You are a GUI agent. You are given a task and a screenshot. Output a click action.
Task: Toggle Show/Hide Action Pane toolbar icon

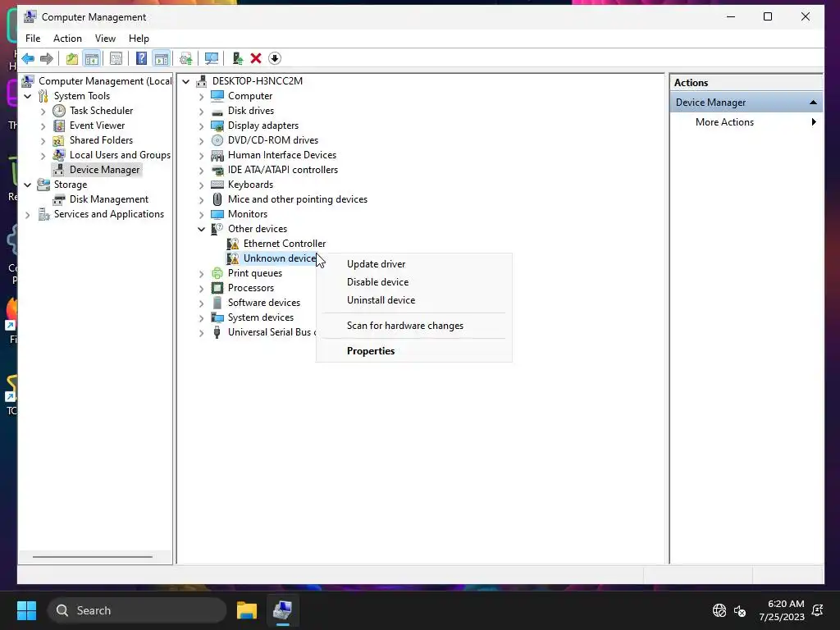point(162,58)
